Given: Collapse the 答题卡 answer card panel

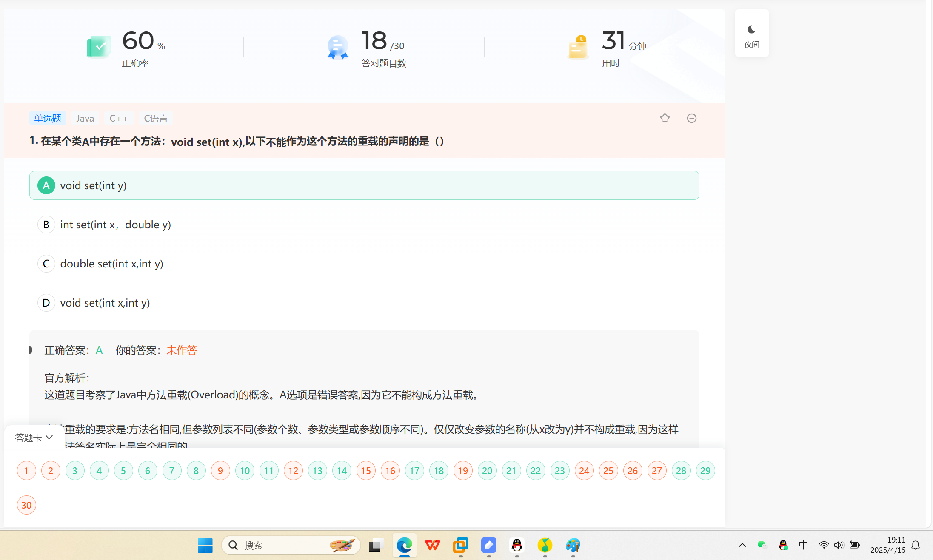Looking at the screenshot, I should coord(34,437).
